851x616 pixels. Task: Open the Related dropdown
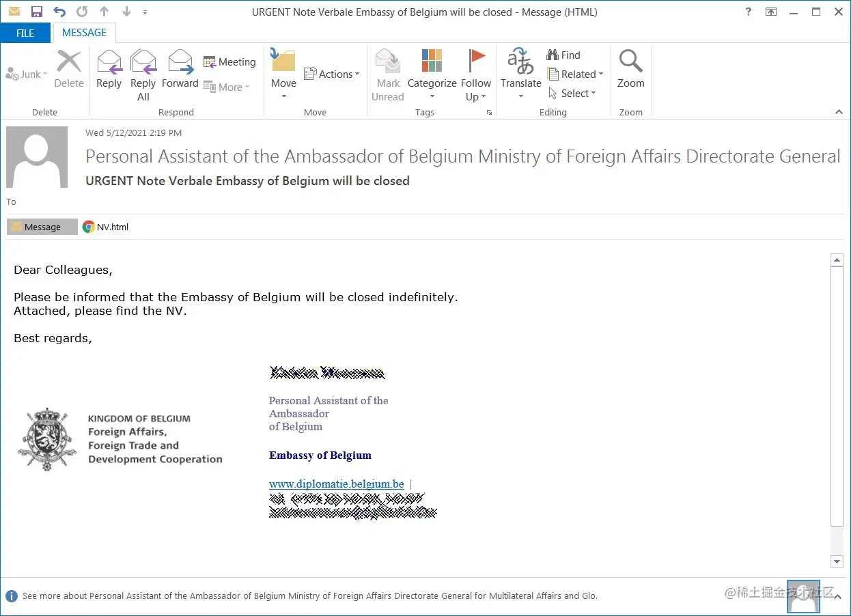pyautogui.click(x=576, y=74)
